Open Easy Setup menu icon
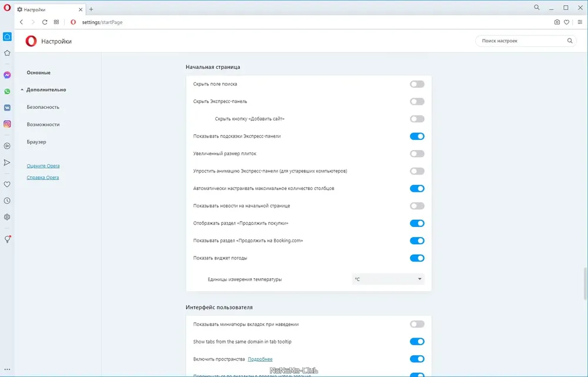The width and height of the screenshot is (588, 377). (x=580, y=22)
